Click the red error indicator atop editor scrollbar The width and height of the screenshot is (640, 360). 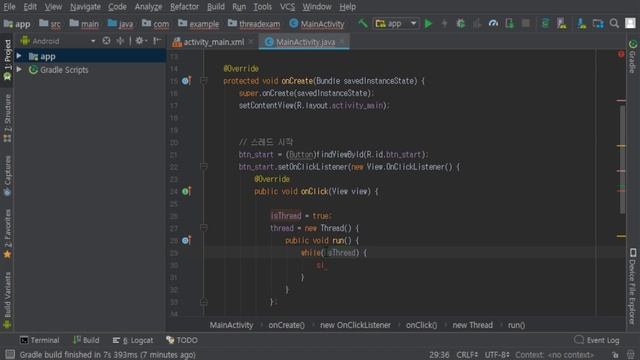[x=621, y=54]
